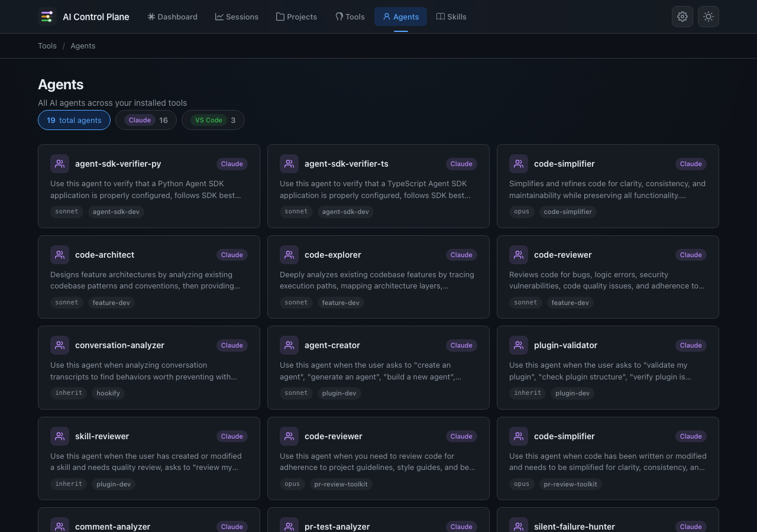The height and width of the screenshot is (532, 757).
Task: Select the Agents nav tab
Action: click(400, 17)
